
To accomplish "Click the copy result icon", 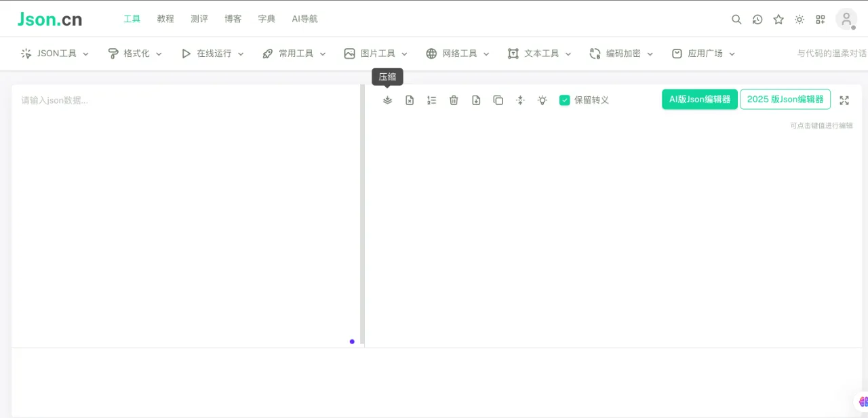I will (498, 100).
